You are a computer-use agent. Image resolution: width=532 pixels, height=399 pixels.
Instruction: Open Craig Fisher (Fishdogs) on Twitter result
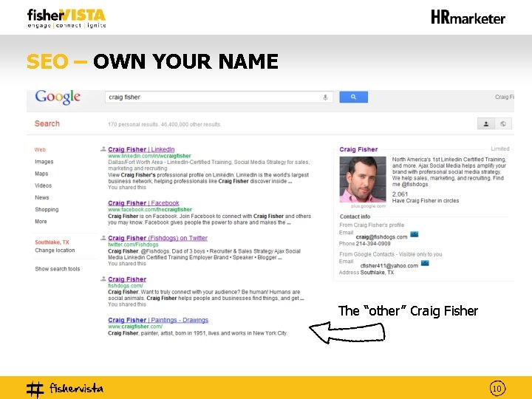pyautogui.click(x=158, y=238)
